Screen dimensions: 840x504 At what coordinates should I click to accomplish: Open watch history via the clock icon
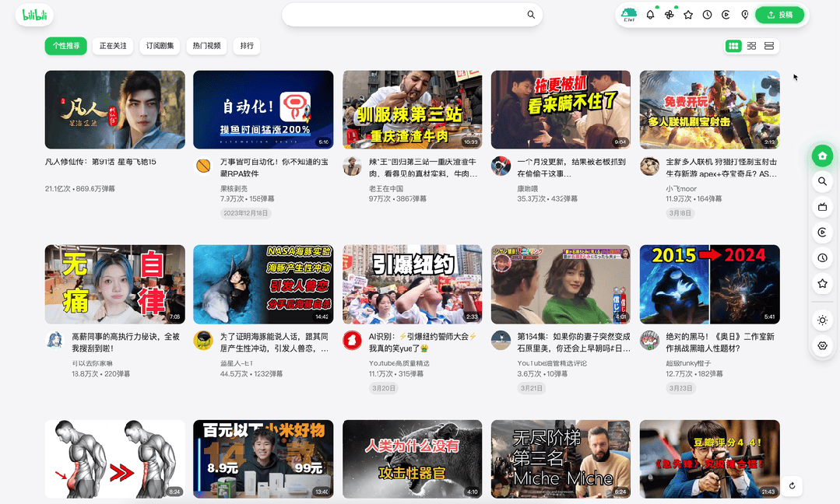(706, 14)
